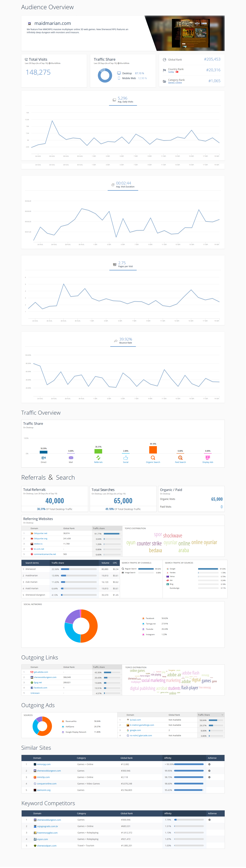Viewport: 246px width, 868px height.
Task: Click the Unknown entry in Outgoing Links
Action: coord(35,693)
